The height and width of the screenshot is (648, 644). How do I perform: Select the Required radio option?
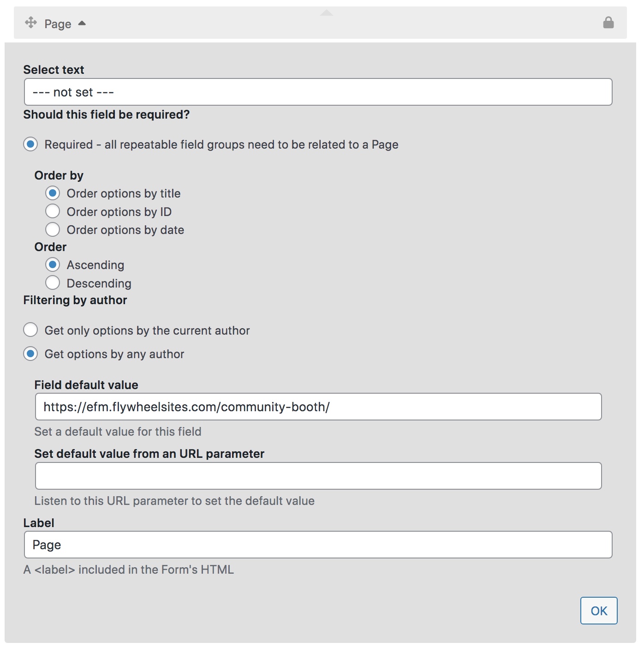click(30, 144)
